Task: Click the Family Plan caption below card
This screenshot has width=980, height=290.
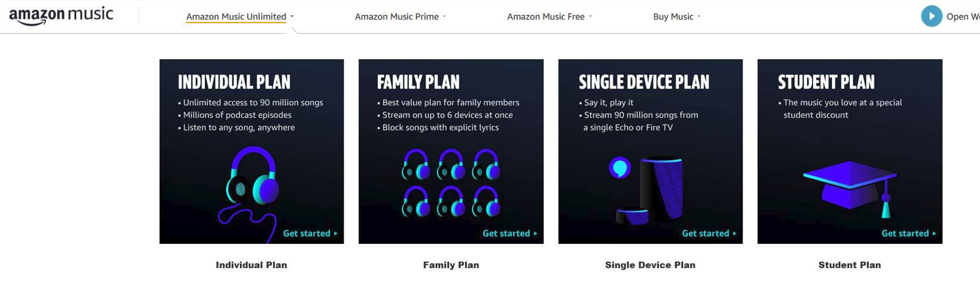Action: click(451, 265)
